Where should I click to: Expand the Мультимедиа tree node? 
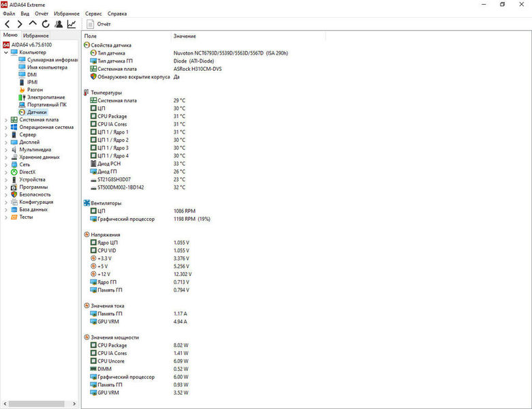5,150
